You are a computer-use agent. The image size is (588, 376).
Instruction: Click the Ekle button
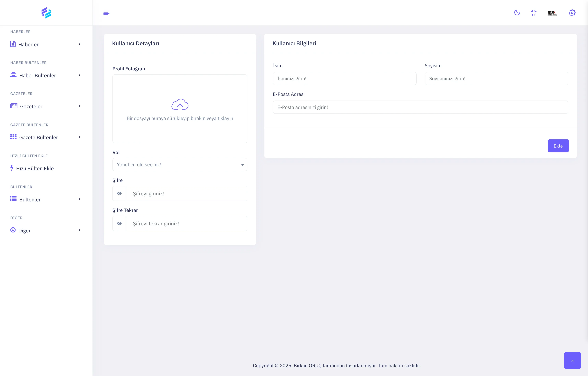coord(558,146)
